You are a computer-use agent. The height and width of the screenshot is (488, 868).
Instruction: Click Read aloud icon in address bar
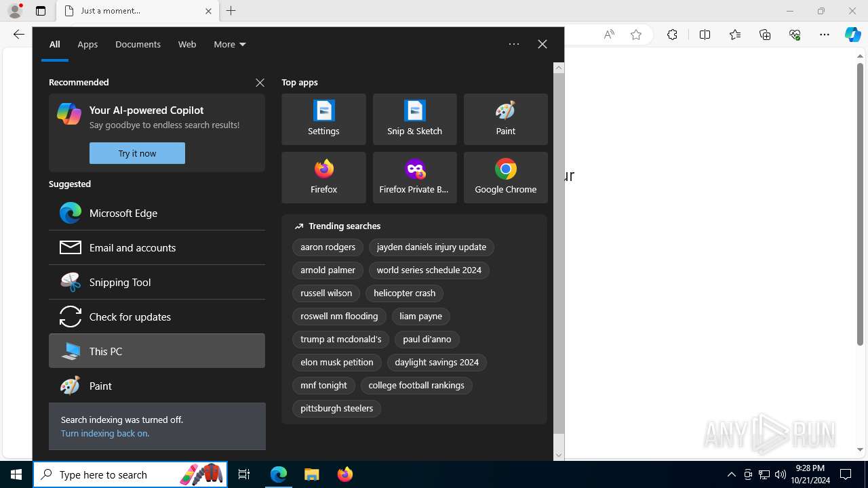point(609,35)
